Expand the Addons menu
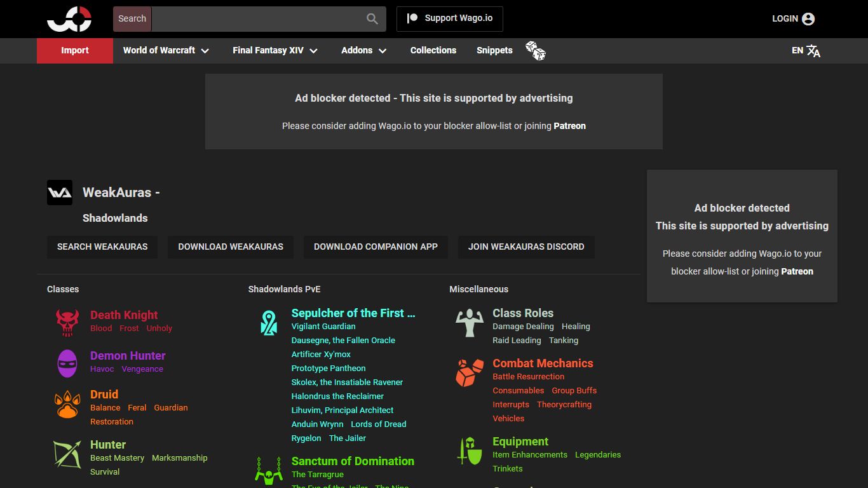 (x=364, y=51)
